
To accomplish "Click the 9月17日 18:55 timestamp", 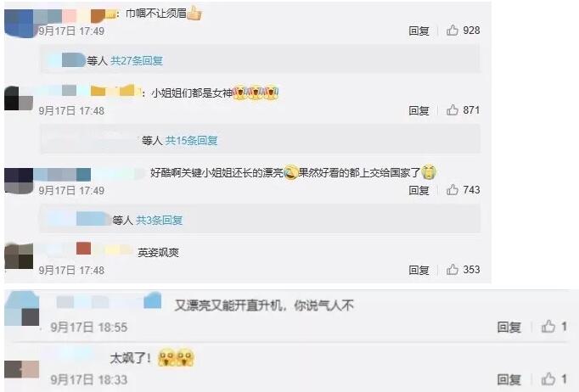I will tap(89, 327).
